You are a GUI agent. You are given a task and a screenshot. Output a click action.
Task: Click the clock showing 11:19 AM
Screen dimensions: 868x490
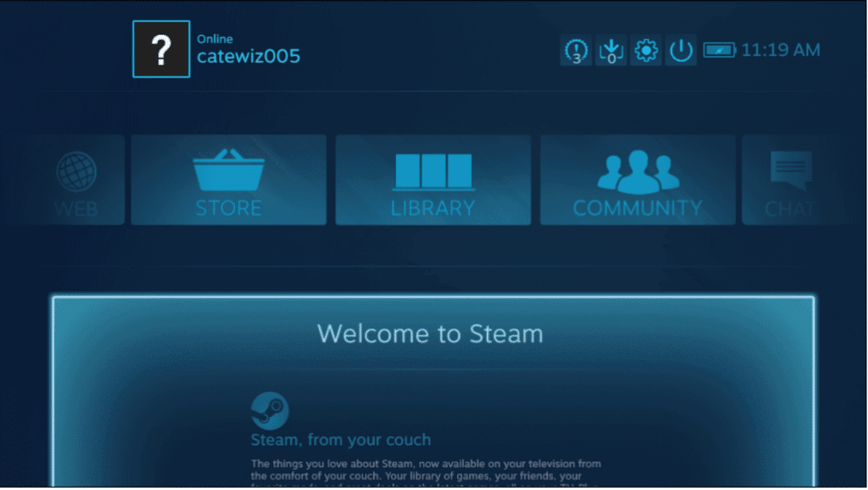pyautogui.click(x=780, y=50)
